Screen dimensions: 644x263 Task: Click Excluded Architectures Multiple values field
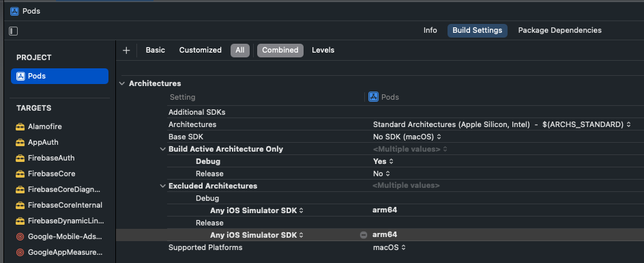pyautogui.click(x=406, y=186)
